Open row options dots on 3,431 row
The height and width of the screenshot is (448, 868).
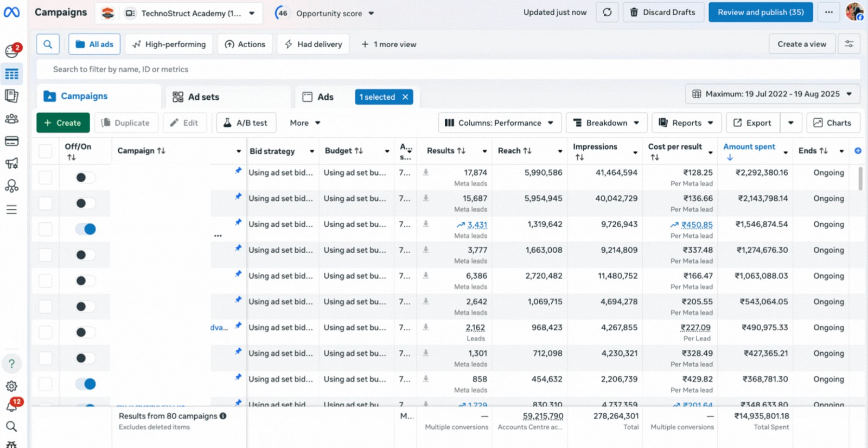coord(218,235)
